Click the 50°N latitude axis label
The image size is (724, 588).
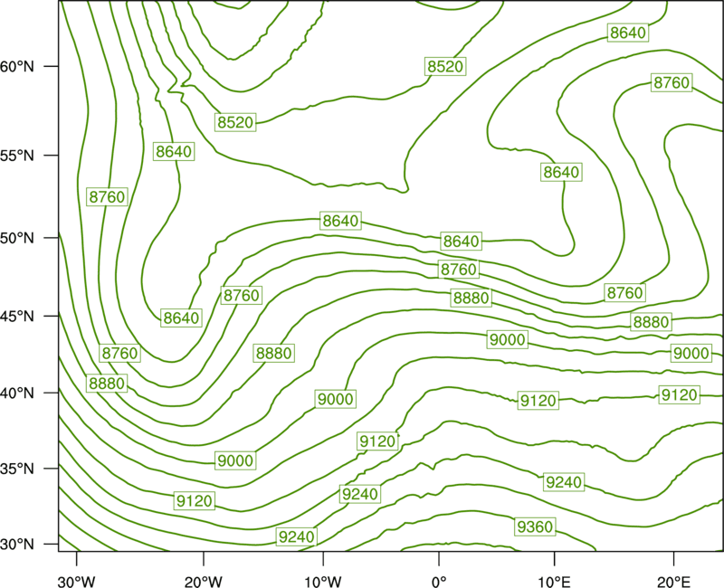(17, 238)
